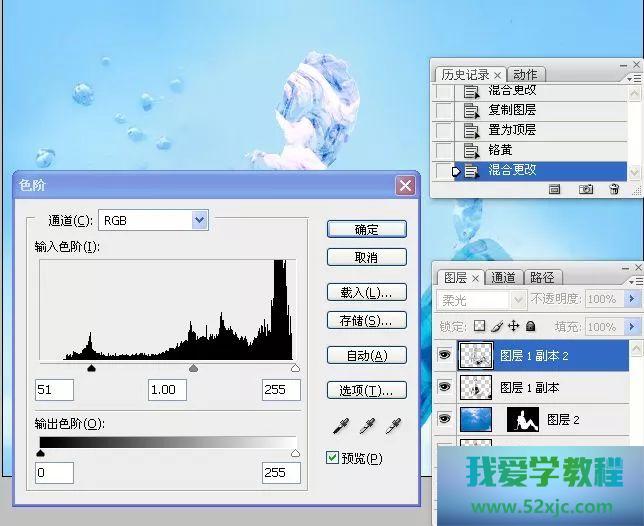This screenshot has height=526, width=644.
Task: Create new snapshot with History camera icon
Action: (587, 189)
